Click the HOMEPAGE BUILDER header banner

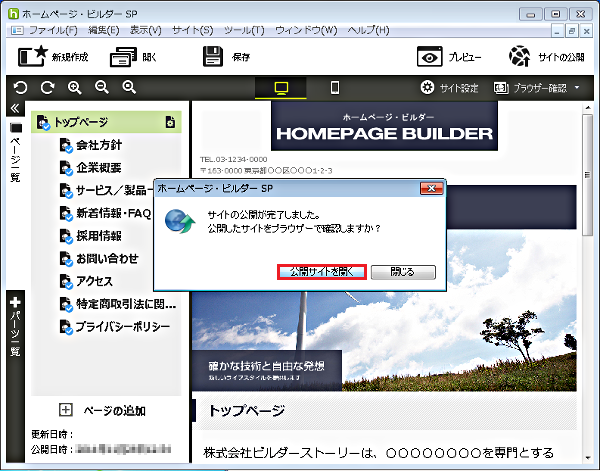pyautogui.click(x=384, y=126)
